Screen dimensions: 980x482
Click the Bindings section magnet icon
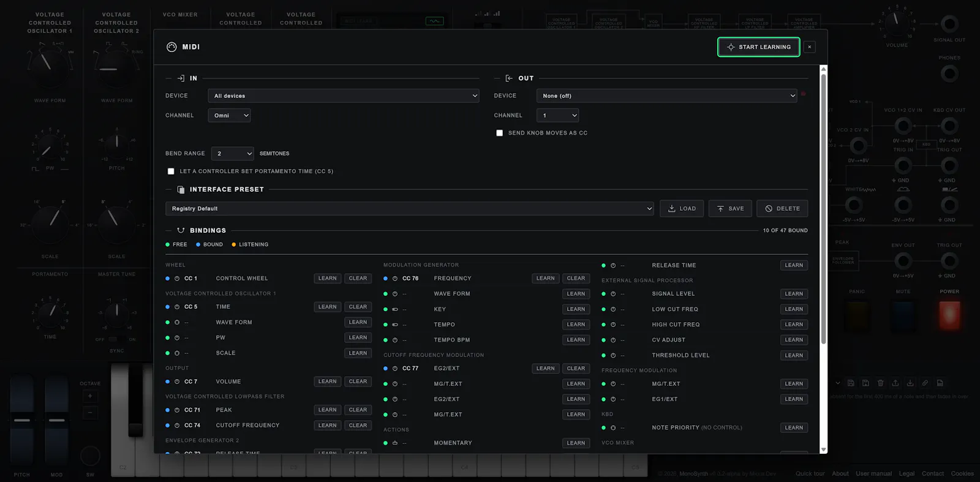click(181, 231)
